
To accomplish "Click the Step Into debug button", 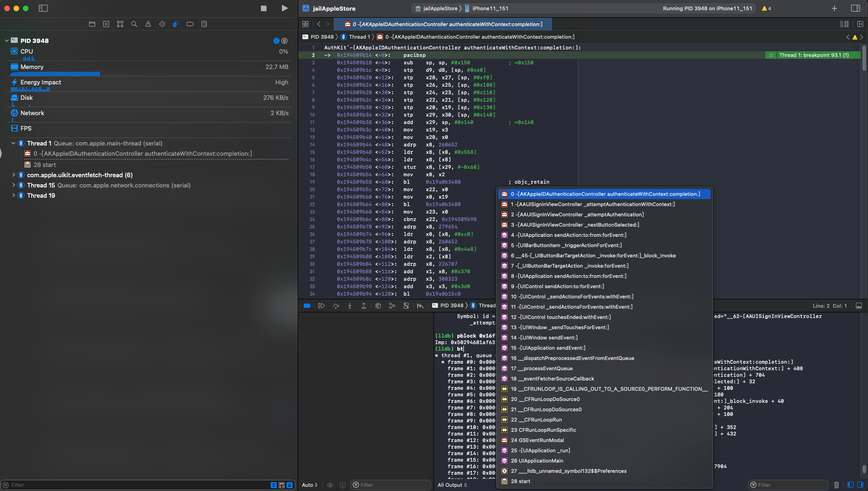I will point(350,306).
